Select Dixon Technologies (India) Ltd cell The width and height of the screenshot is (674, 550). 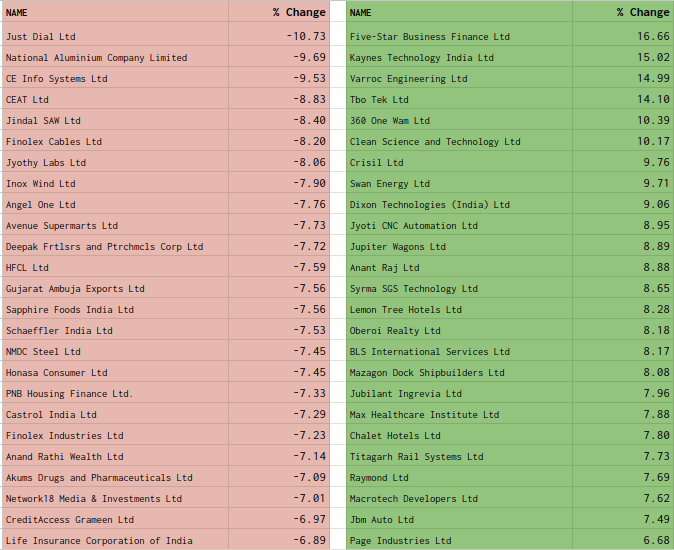[459, 205]
